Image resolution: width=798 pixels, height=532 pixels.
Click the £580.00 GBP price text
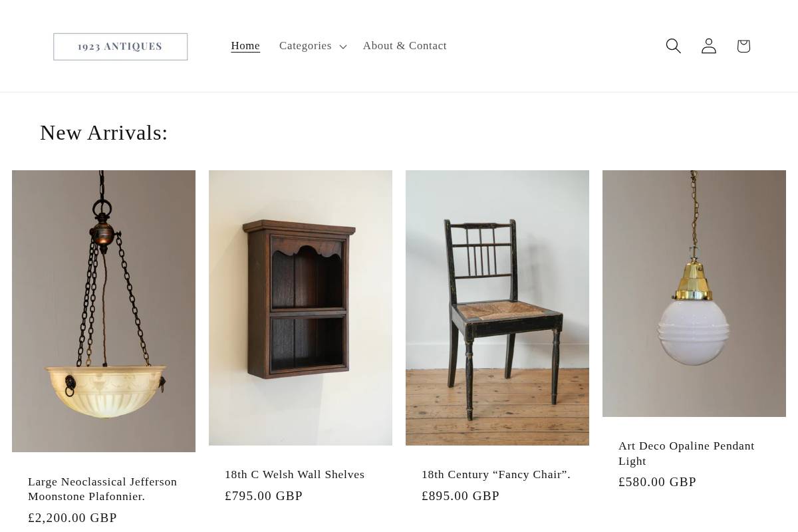tap(657, 481)
